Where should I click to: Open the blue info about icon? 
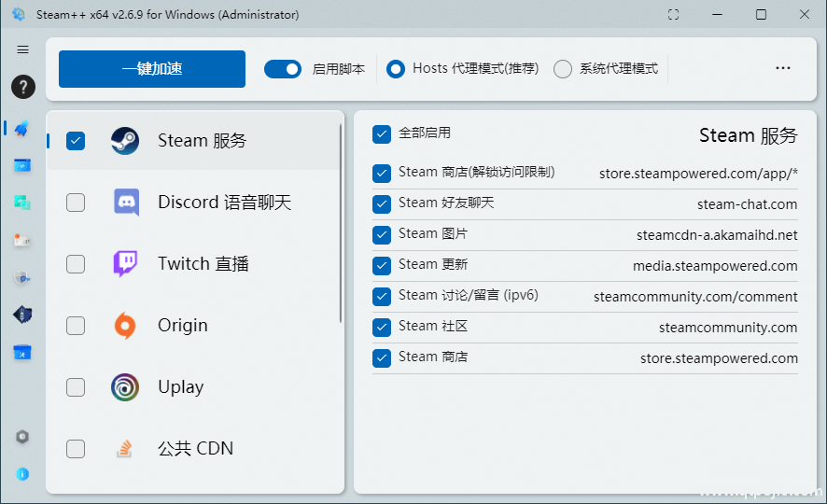click(22, 474)
